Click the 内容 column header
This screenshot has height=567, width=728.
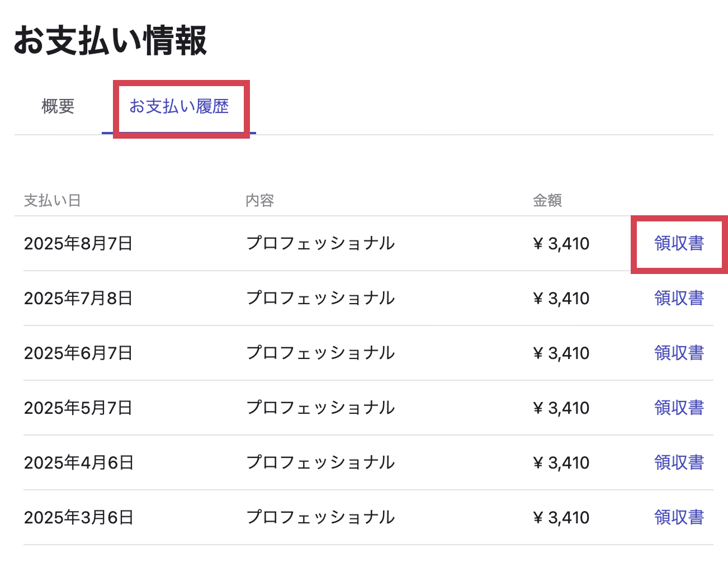click(x=260, y=200)
